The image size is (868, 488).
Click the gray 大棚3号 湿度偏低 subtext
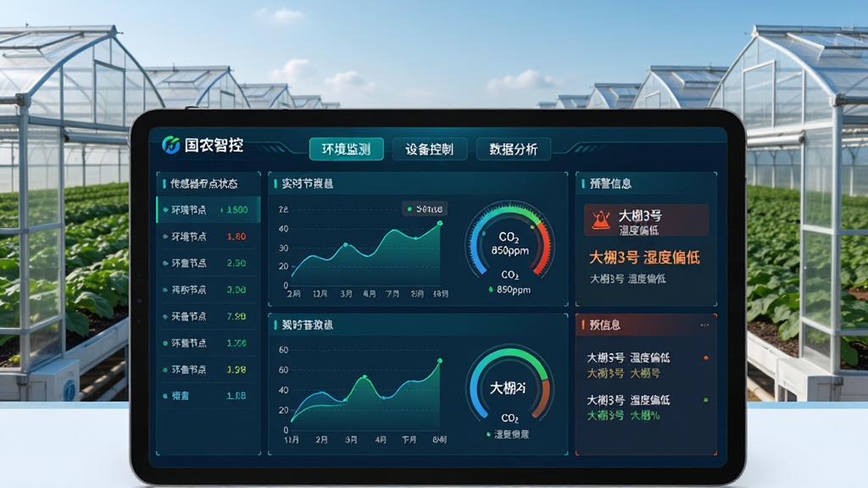pos(628,279)
